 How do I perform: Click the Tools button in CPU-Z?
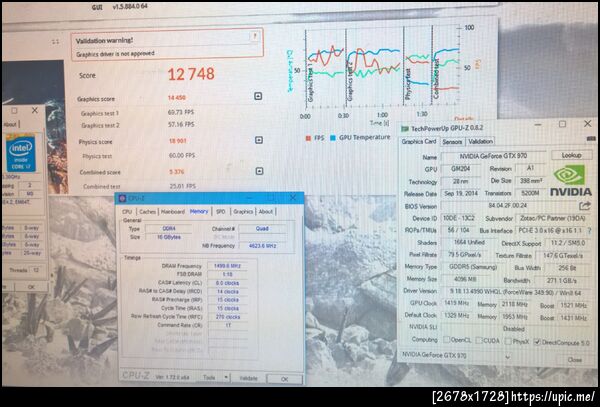click(209, 378)
